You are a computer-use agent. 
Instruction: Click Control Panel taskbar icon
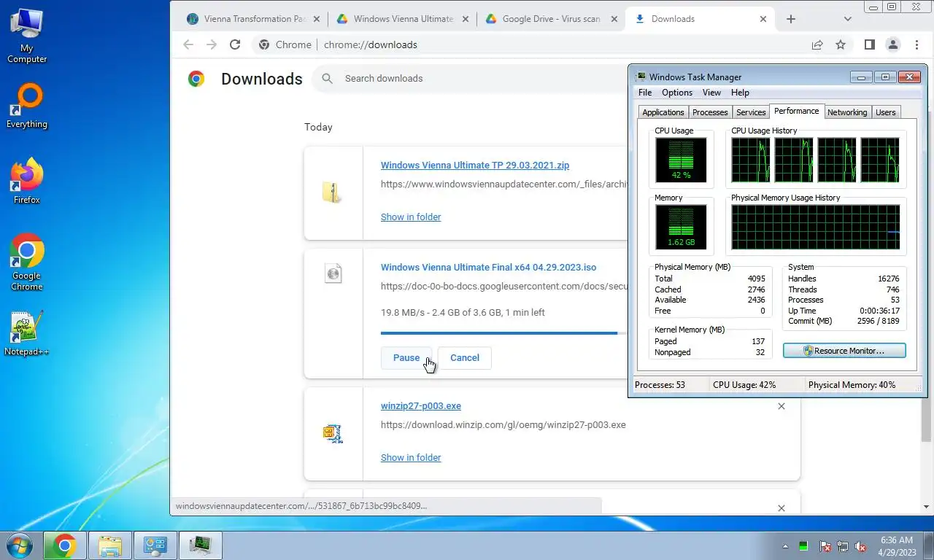click(155, 545)
